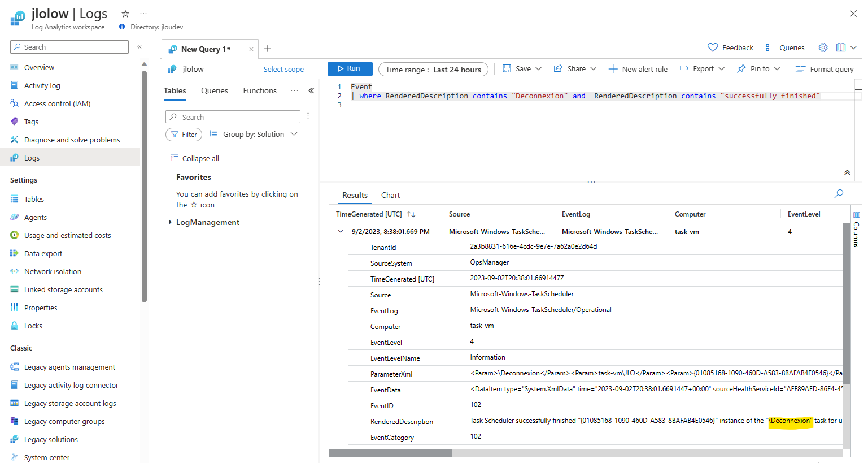This screenshot has width=868, height=463.
Task: Search the results with the magnifier icon
Action: click(839, 194)
